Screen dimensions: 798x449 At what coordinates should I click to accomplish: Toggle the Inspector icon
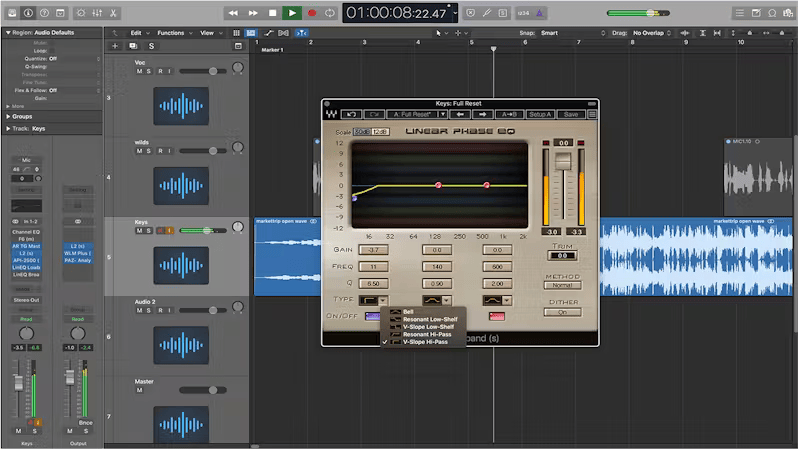tap(28, 13)
